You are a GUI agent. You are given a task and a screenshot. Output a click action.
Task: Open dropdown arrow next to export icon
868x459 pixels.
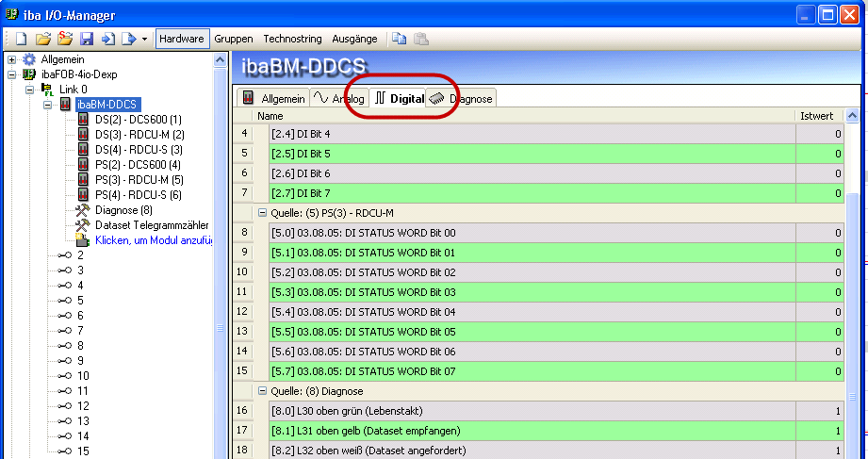pyautogui.click(x=144, y=40)
